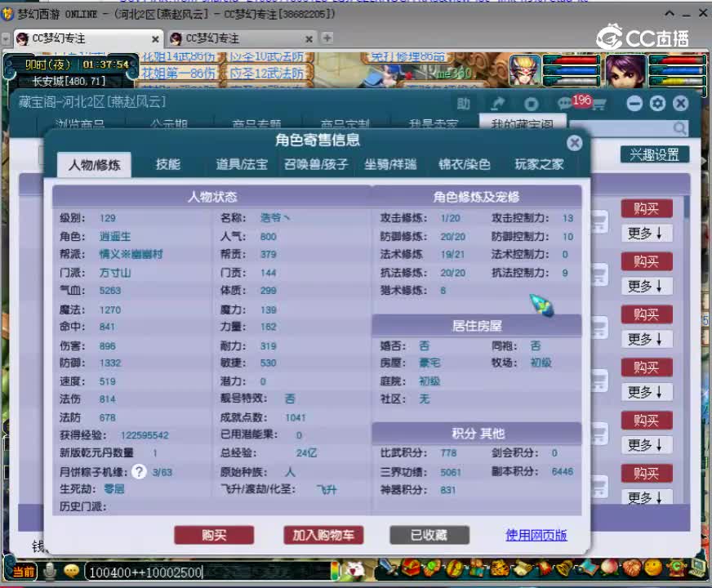The image size is (712, 588).
Task: Open the 召唤兽/孩子 tab
Action: [x=316, y=164]
